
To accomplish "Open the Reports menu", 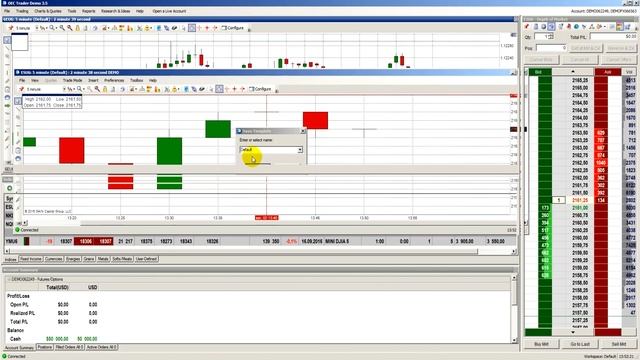I will coord(89,11).
